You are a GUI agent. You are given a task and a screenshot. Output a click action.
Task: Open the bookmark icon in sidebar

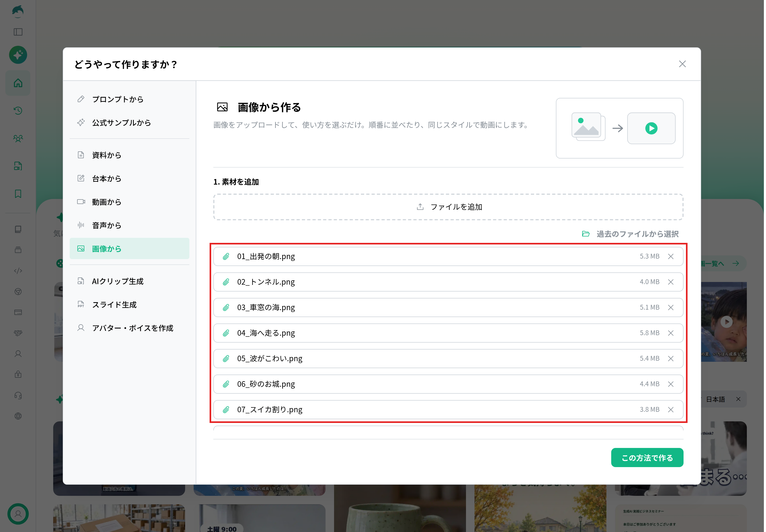click(x=18, y=194)
